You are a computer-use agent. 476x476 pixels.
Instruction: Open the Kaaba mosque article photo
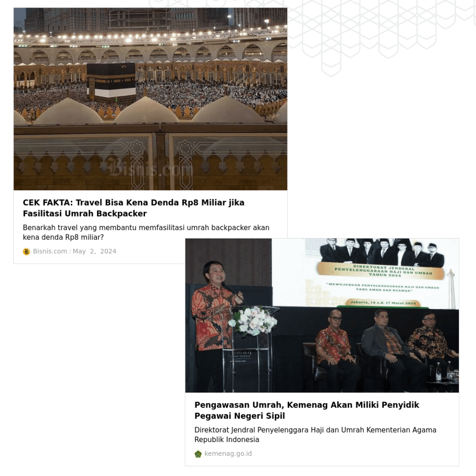[x=150, y=99]
